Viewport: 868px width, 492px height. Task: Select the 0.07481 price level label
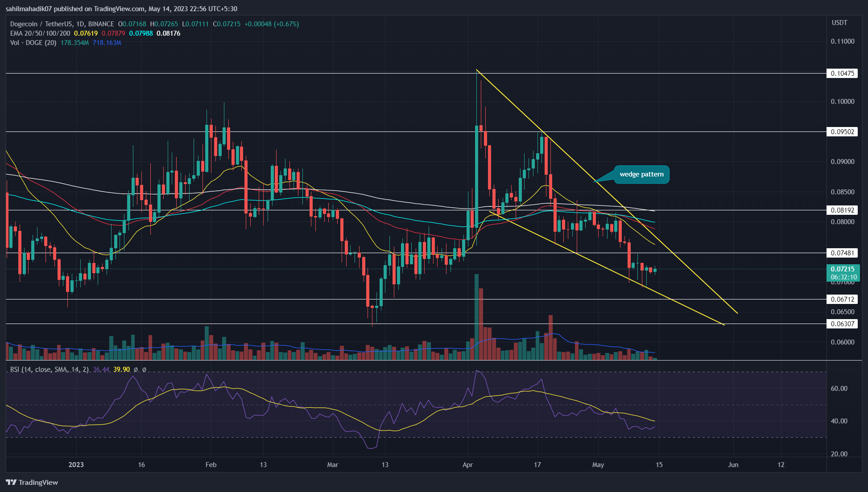[842, 253]
